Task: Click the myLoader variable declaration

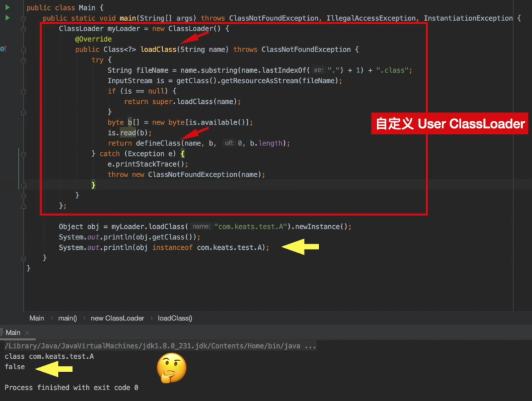Action: [123, 28]
